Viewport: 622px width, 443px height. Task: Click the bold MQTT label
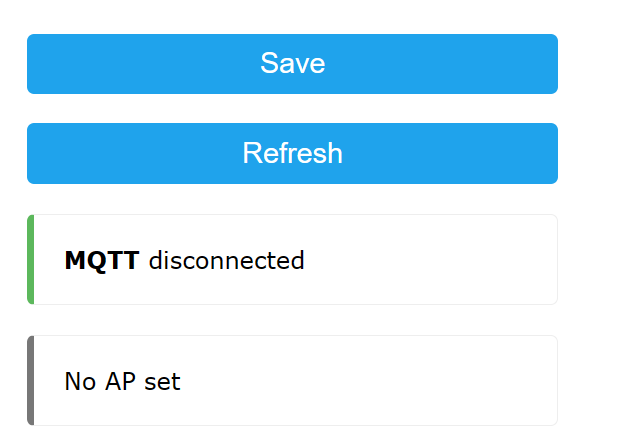102,261
